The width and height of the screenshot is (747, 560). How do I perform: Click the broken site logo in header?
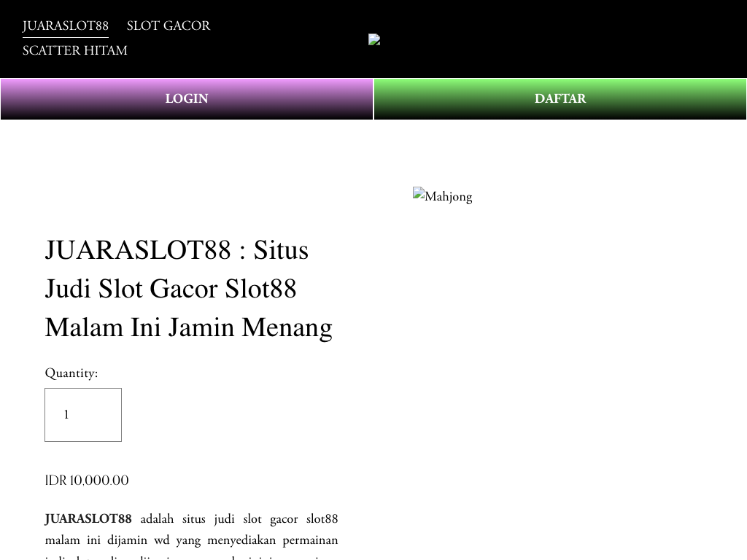[x=374, y=39]
